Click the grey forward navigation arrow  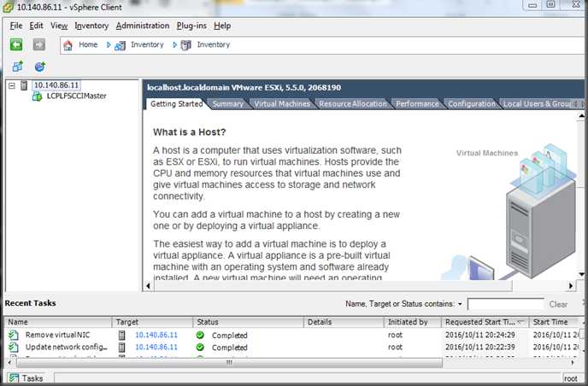[39, 44]
